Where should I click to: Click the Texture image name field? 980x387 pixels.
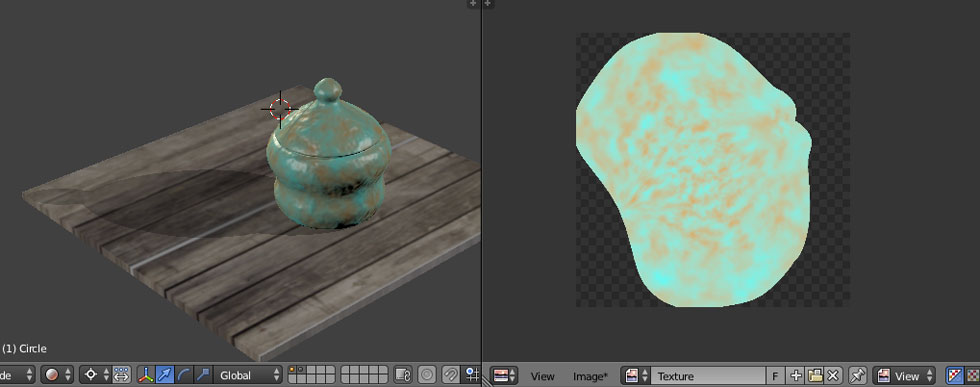tap(708, 376)
